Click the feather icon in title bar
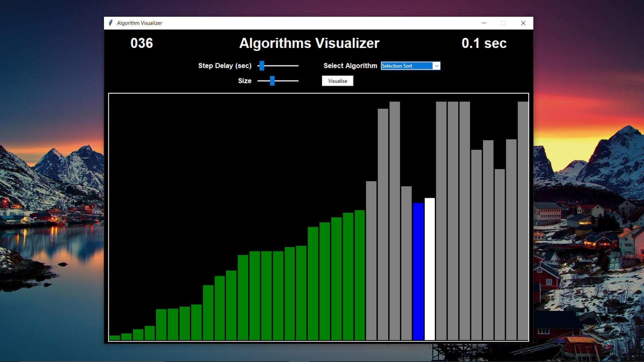Screen dimensions: 644x362 tap(111, 23)
